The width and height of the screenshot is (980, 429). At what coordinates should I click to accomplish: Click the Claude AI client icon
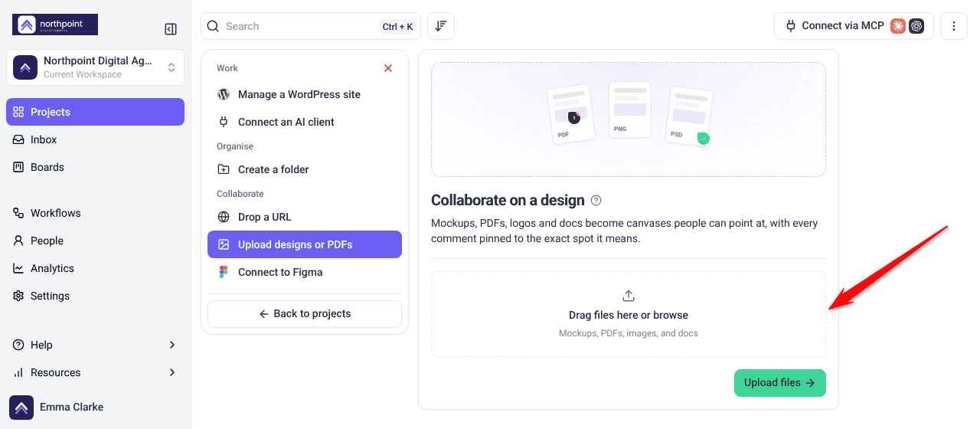[898, 26]
